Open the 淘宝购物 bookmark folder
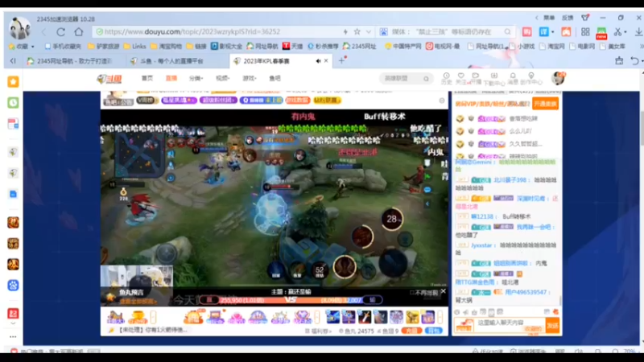The image size is (644, 362). [167, 47]
